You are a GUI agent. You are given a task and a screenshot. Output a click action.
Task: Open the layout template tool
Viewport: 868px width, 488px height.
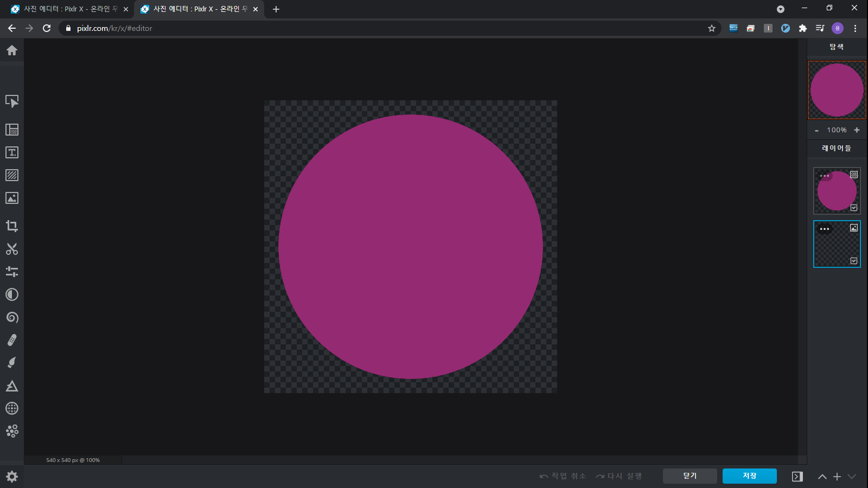(x=12, y=130)
